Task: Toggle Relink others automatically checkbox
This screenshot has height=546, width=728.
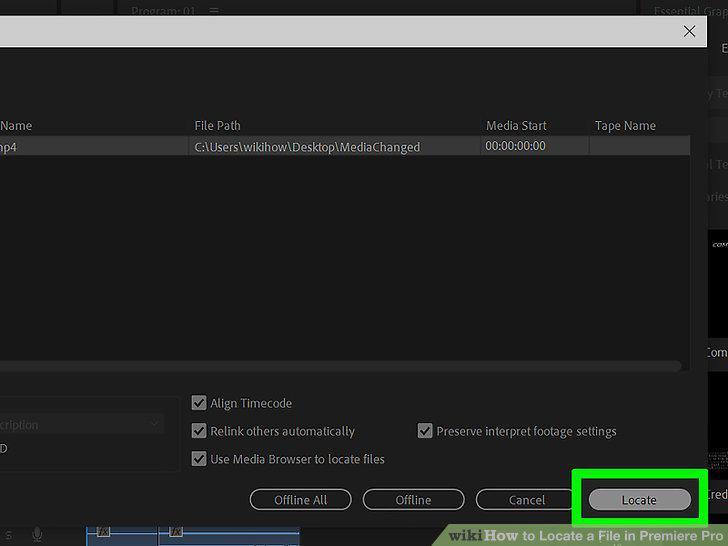Action: pos(199,431)
